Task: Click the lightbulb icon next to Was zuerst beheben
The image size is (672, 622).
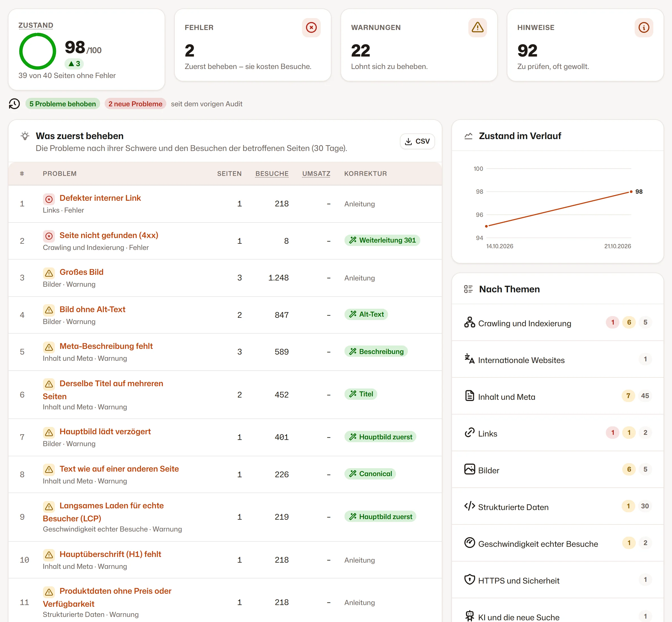Action: (x=25, y=136)
